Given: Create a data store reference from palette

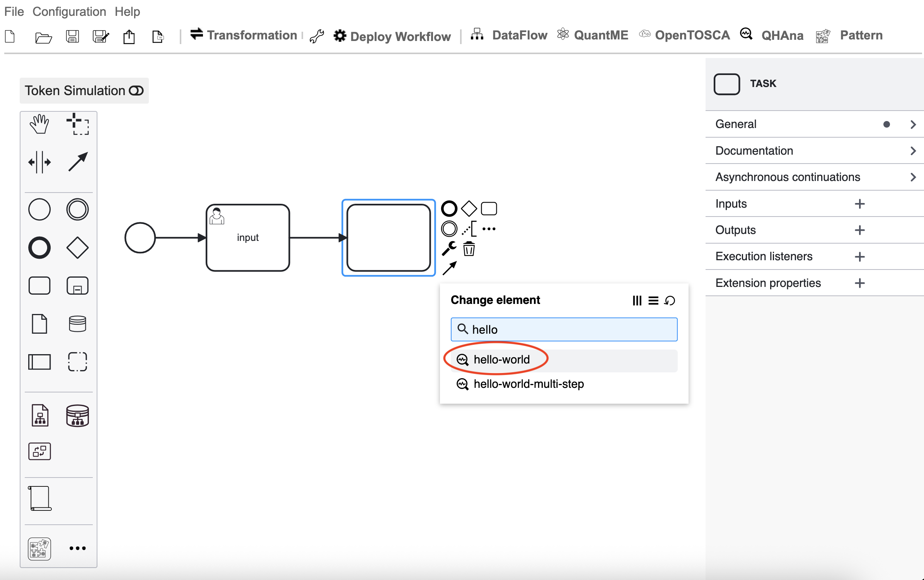Looking at the screenshot, I should (x=77, y=324).
